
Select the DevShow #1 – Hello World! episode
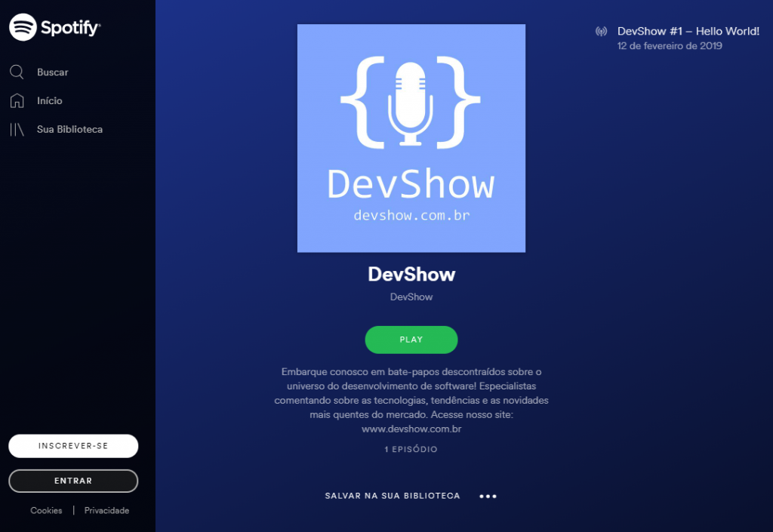(x=688, y=32)
